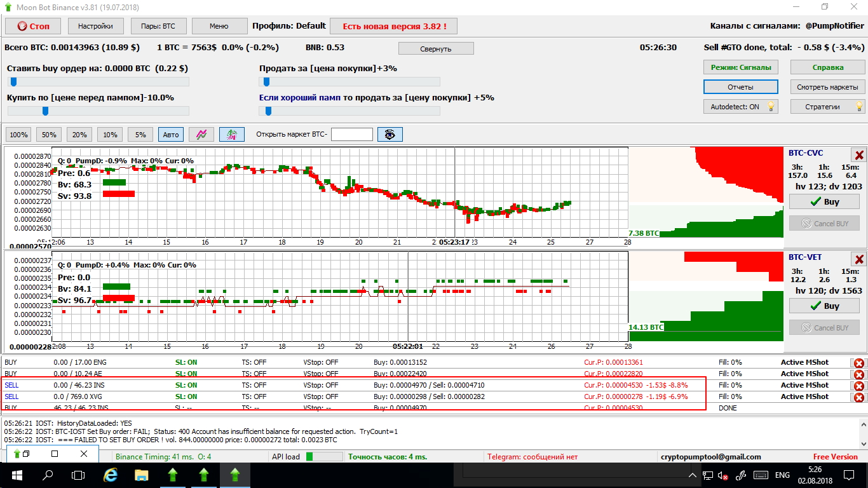Open Отчеты reports

click(741, 87)
